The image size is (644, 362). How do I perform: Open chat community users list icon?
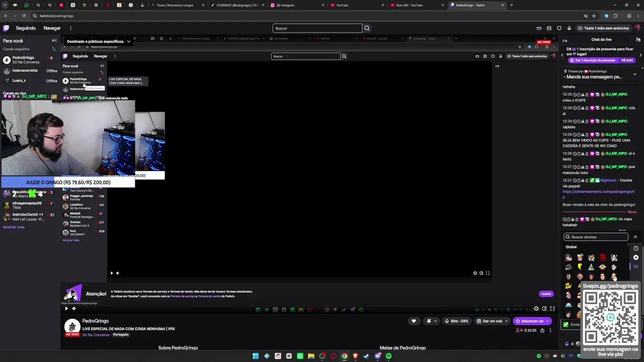[638, 40]
